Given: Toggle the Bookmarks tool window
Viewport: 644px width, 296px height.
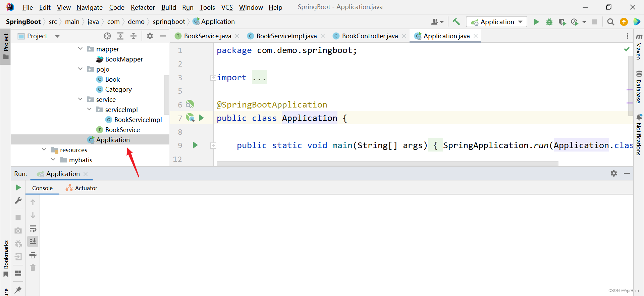Looking at the screenshot, I should pos(6,258).
